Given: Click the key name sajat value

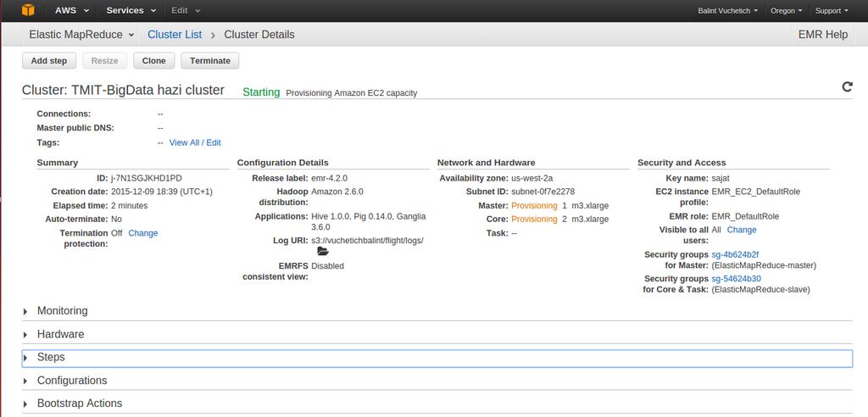Looking at the screenshot, I should [x=721, y=178].
